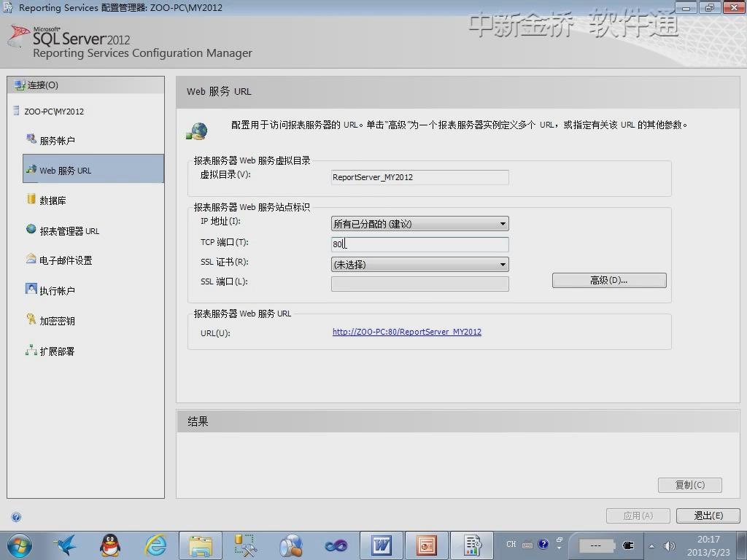This screenshot has width=747, height=560.
Task: Launch Internet Explorer from the taskbar
Action: coord(156,545)
